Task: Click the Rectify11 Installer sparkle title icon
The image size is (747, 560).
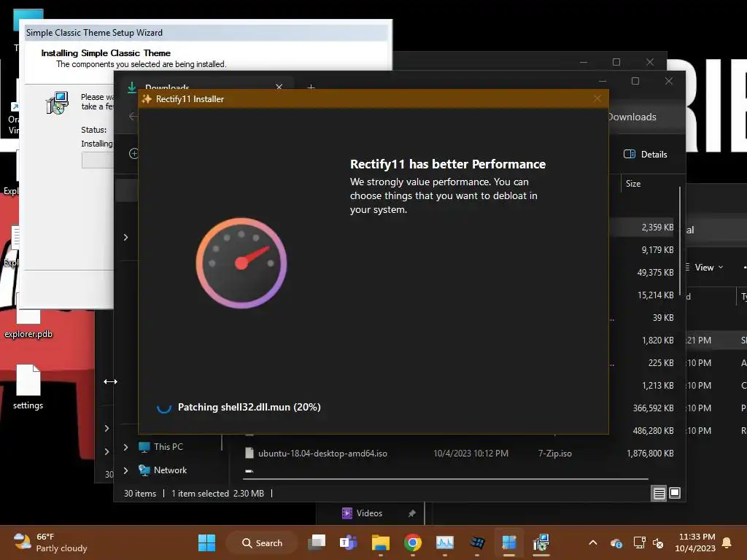Action: pyautogui.click(x=147, y=99)
